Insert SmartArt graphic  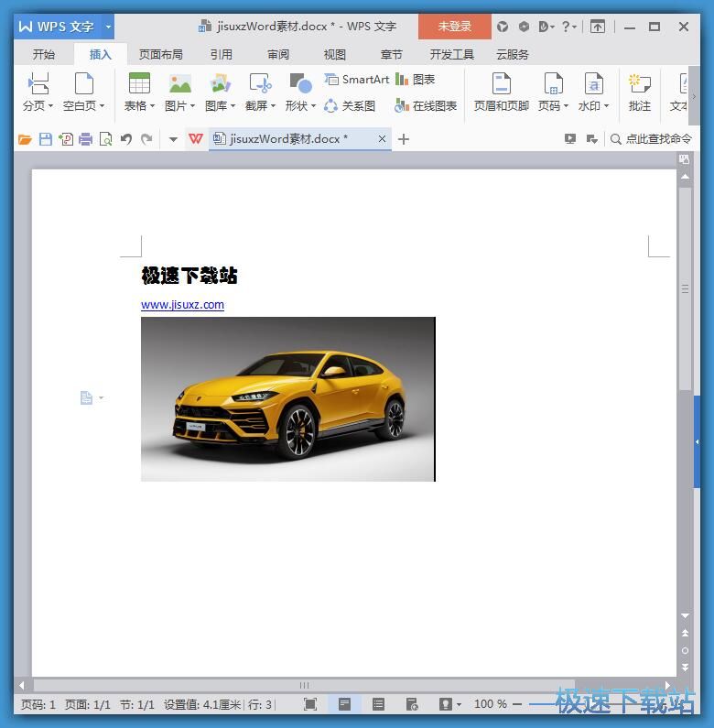(356, 80)
